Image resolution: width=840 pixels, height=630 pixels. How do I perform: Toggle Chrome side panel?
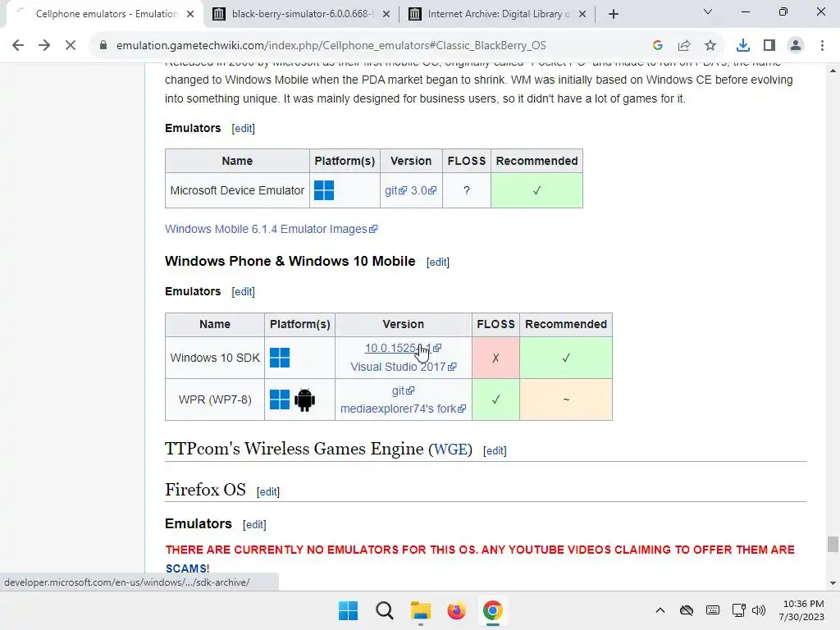769,46
